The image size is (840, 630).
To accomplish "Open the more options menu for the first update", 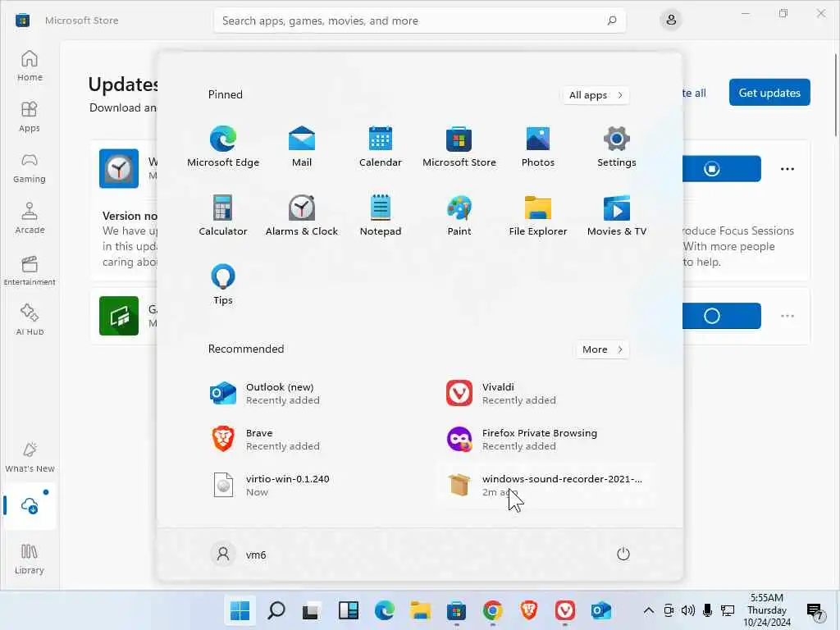I will click(787, 169).
